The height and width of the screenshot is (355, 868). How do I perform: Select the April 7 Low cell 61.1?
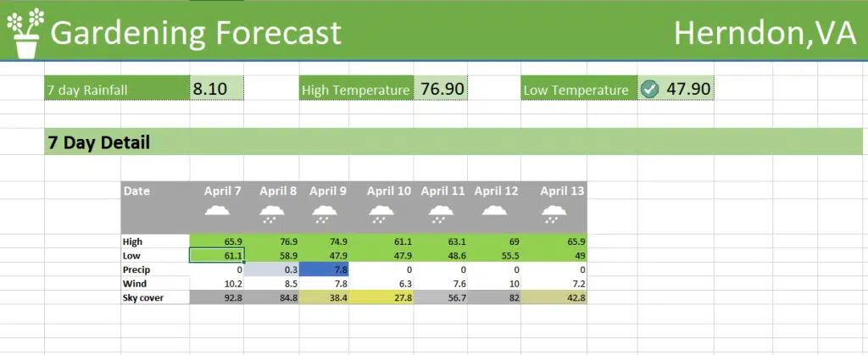pos(217,255)
